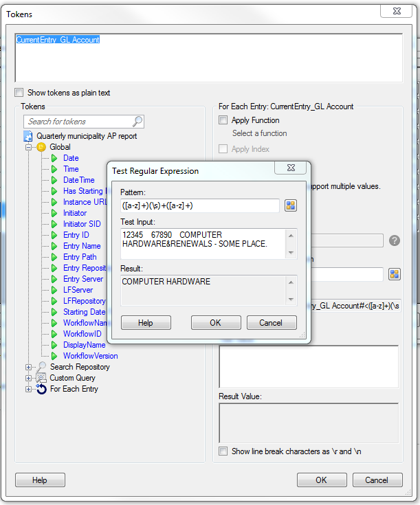Click green arrow icon next to Starting Date
420x505 pixels.
pos(54,312)
